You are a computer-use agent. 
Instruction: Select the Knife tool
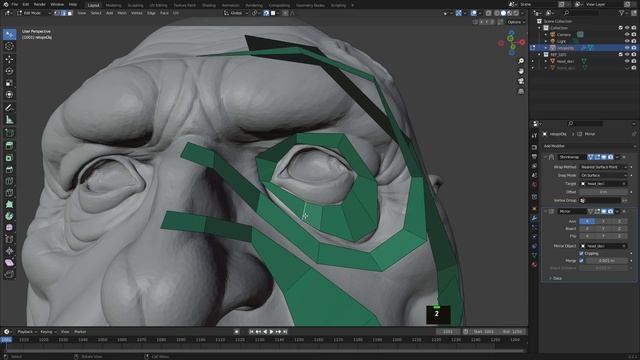(x=9, y=193)
